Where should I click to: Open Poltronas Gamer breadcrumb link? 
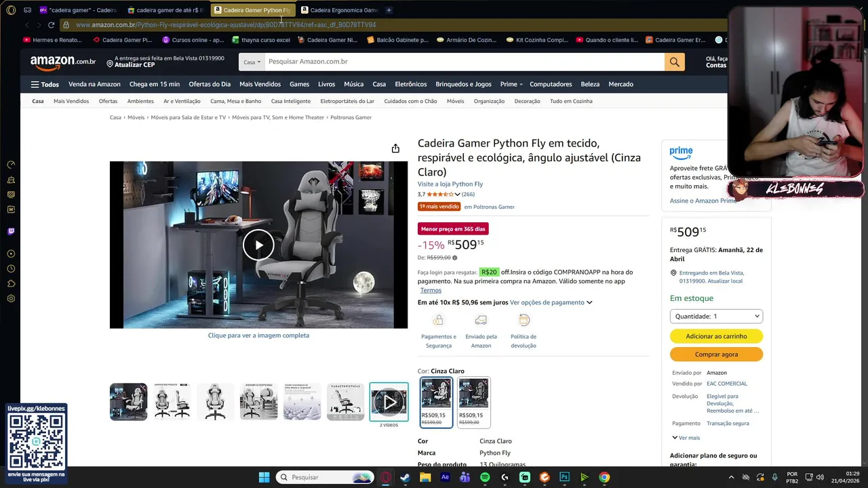click(351, 117)
